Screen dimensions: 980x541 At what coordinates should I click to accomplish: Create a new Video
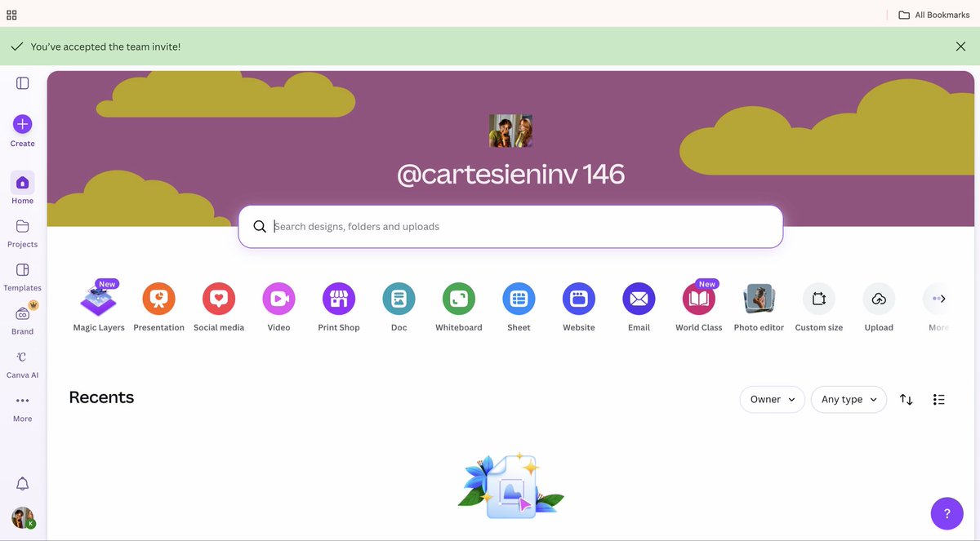coord(278,307)
